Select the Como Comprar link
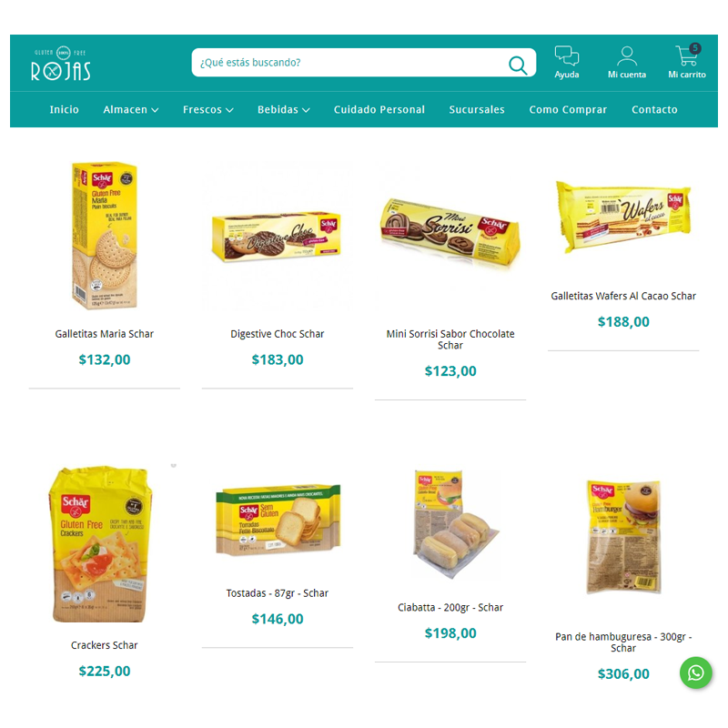 568,109
